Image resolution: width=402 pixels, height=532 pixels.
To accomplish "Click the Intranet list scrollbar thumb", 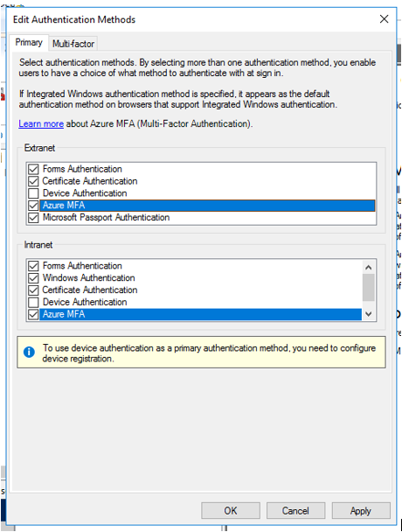I will click(x=369, y=287).
